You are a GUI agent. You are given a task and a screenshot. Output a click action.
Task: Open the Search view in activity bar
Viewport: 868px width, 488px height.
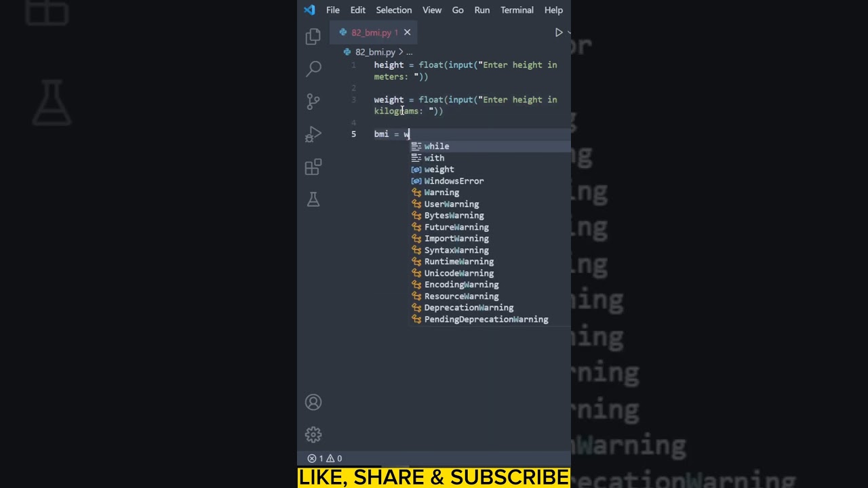(313, 68)
